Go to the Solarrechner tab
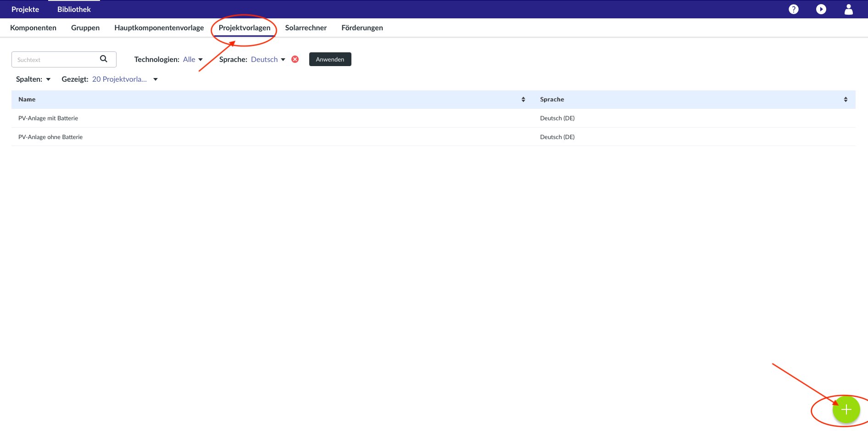This screenshot has height=431, width=868. click(306, 28)
